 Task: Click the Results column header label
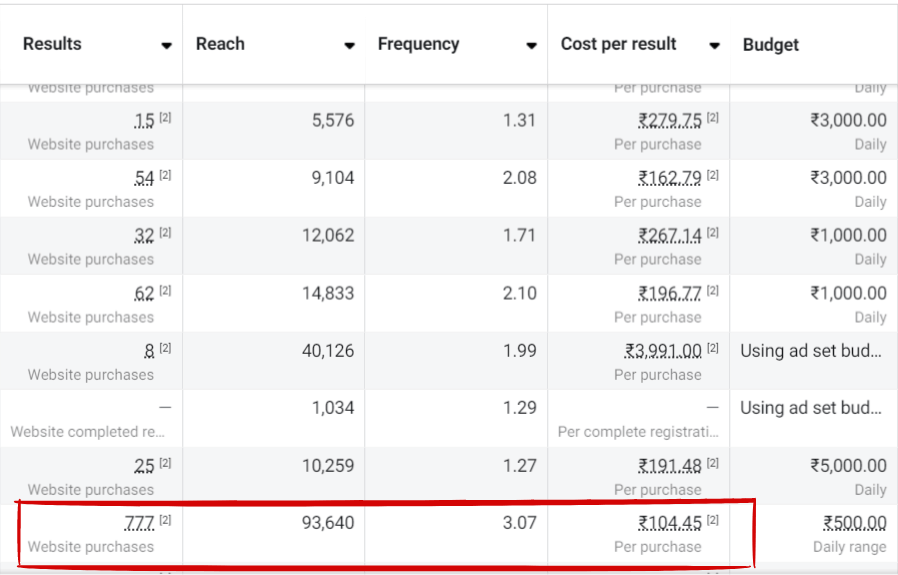pos(52,45)
